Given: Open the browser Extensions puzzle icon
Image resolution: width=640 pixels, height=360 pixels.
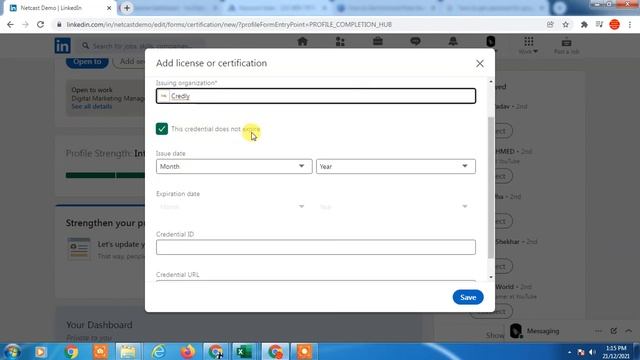Looking at the screenshot, I should (x=584, y=24).
